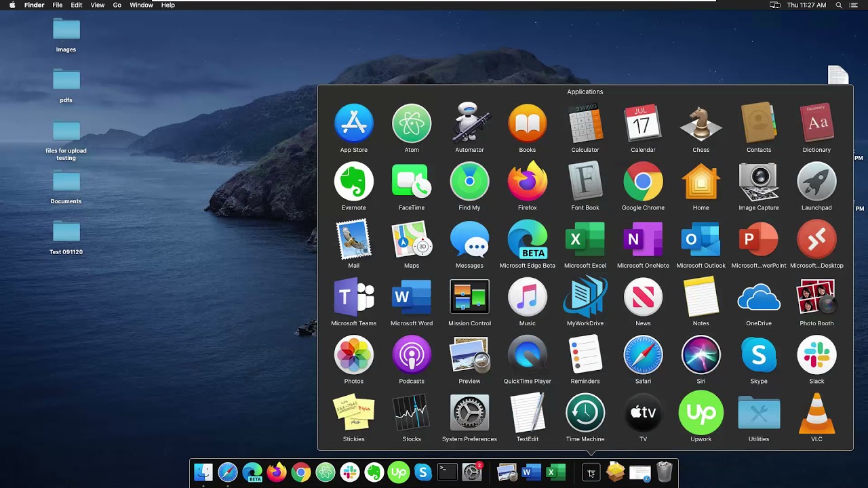Open the Siri app icon
This screenshot has width=868, height=488.
pos(701,355)
